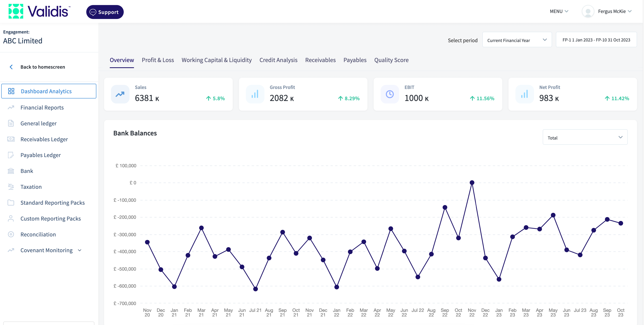Open the Credit Analysis tab
The image size is (644, 325).
click(x=278, y=60)
